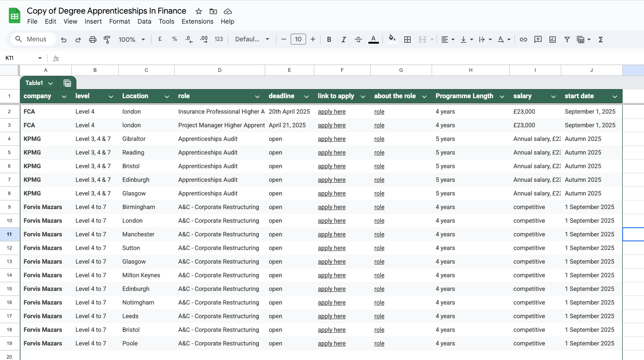Follow apply here link for Gibraltar row
644x360 pixels.
(x=332, y=139)
